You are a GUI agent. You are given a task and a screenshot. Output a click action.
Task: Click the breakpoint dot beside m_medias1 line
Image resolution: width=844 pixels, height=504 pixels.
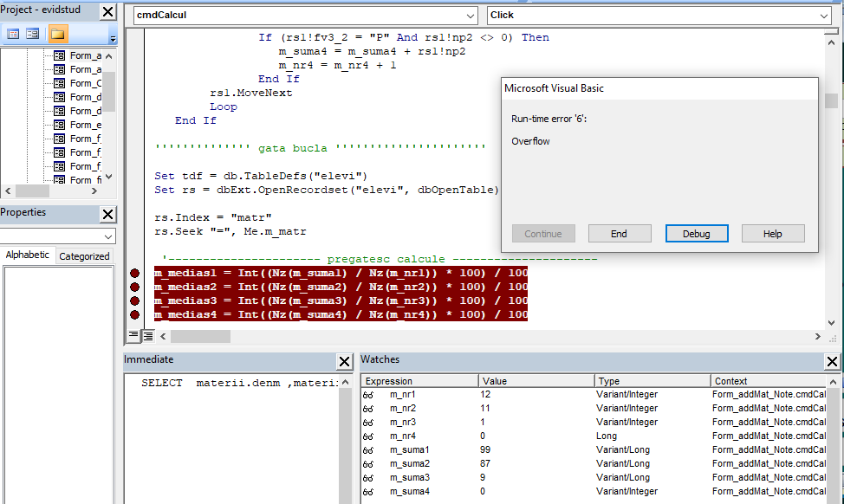pos(134,274)
